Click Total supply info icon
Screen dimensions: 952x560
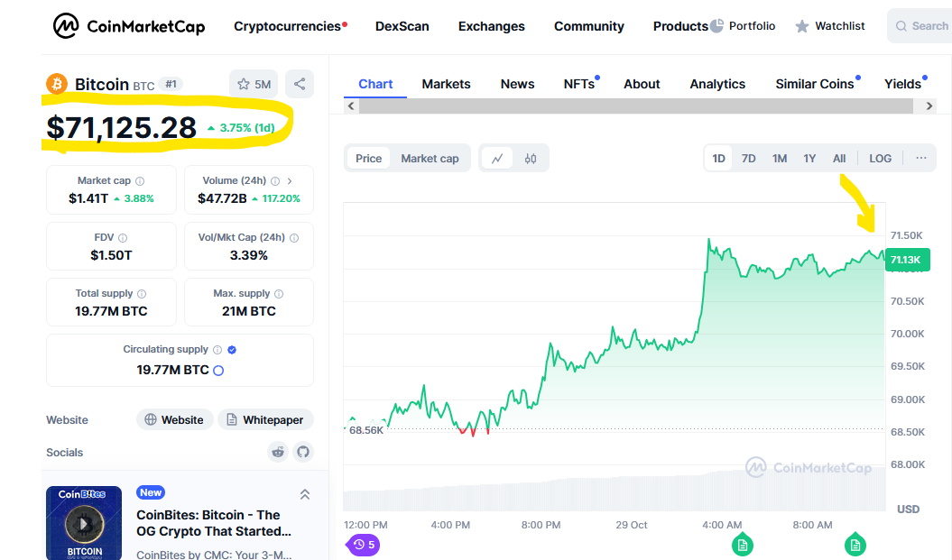coord(142,294)
